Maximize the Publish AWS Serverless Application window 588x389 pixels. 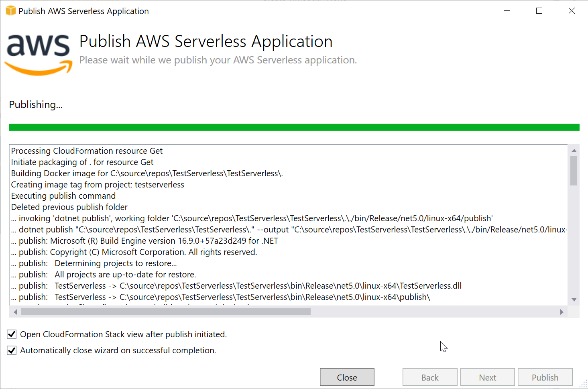[539, 11]
